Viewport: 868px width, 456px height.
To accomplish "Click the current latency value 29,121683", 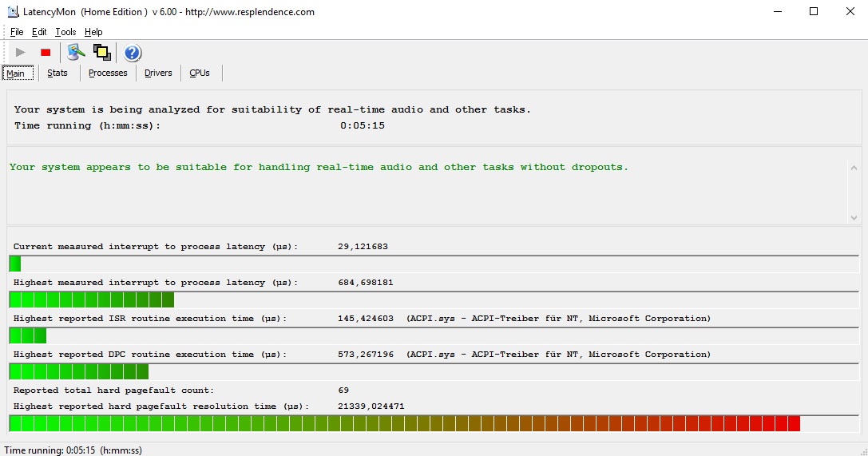I will click(363, 247).
